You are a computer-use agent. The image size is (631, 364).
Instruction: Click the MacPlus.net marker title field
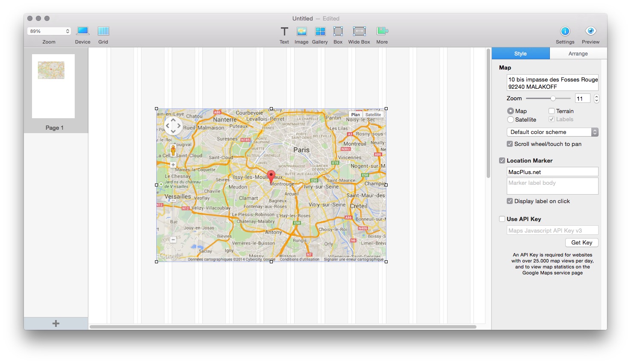click(552, 172)
